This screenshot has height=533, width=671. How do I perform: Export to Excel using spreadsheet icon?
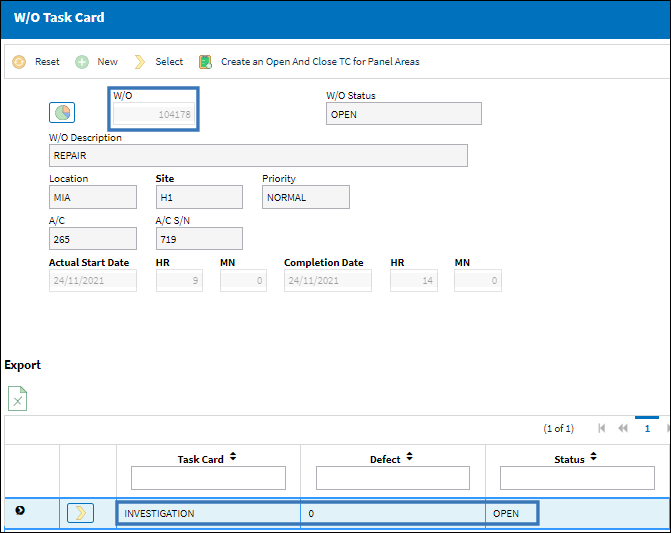pos(18,399)
